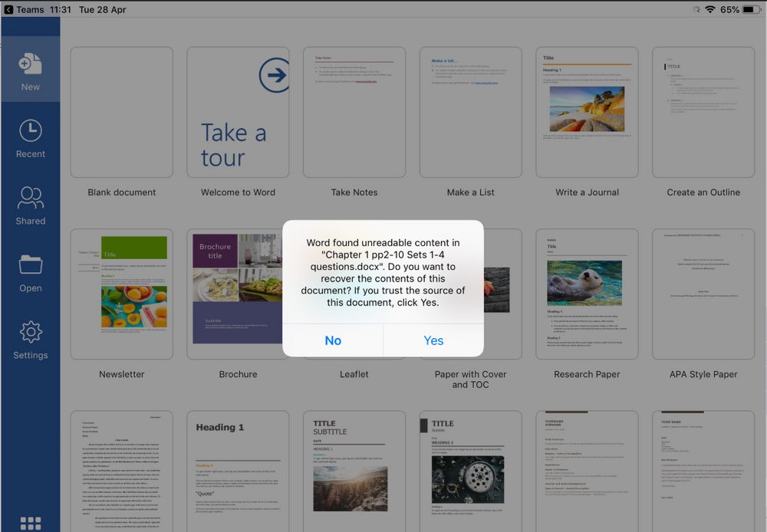
Task: Tap the Open folder icon
Action: pyautogui.click(x=31, y=264)
